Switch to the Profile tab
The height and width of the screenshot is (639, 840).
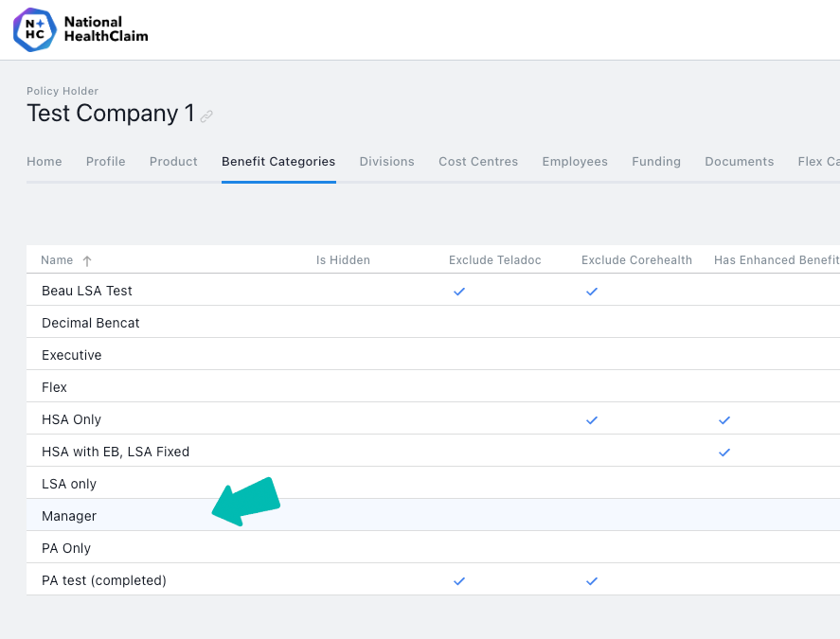(x=105, y=161)
